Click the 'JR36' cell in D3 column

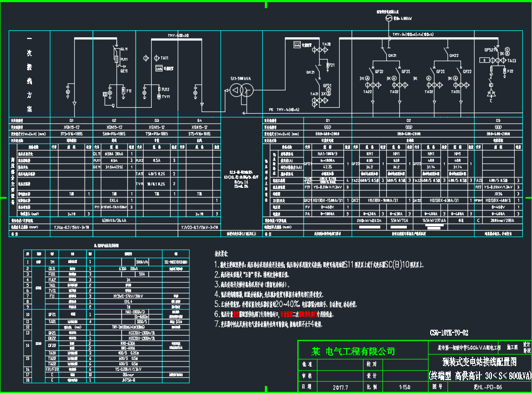coord(498,194)
